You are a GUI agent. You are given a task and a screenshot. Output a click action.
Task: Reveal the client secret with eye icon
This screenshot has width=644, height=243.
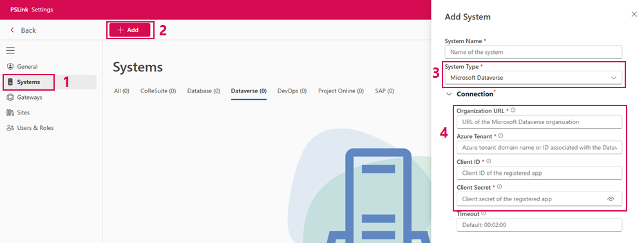point(611,199)
